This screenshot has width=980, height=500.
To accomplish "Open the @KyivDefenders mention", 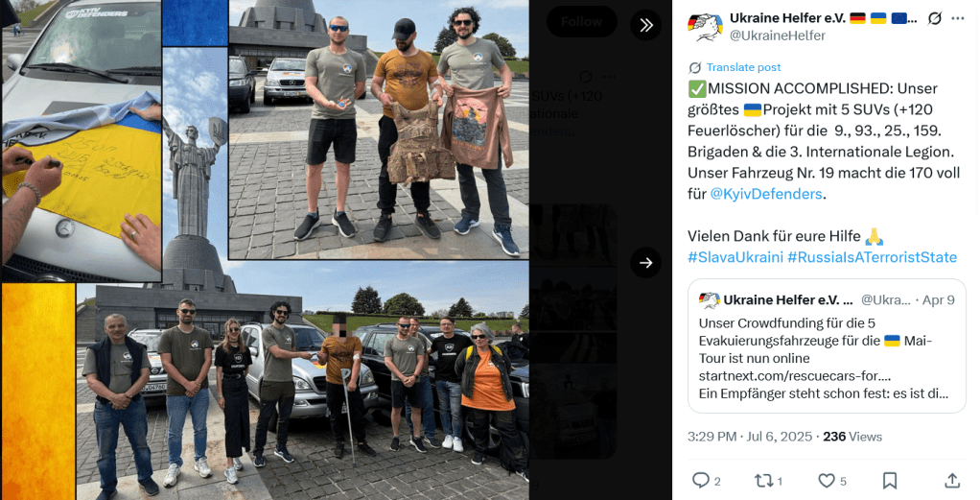I will click(x=765, y=194).
